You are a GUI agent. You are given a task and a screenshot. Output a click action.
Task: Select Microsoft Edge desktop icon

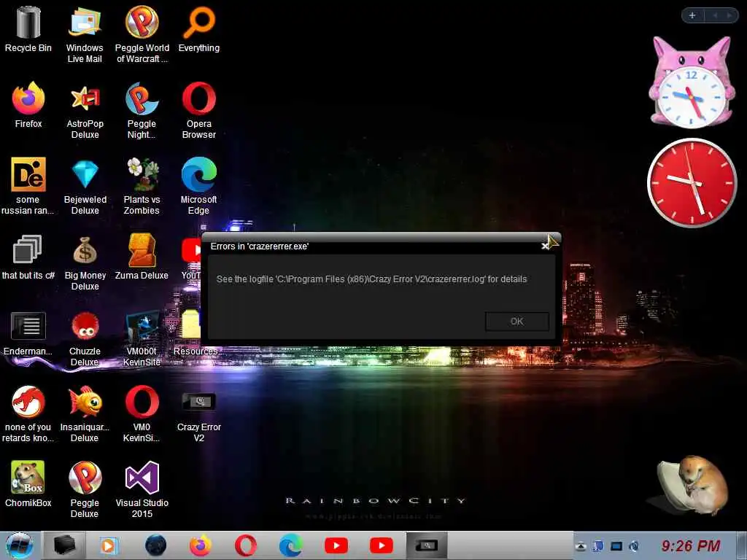coord(198,186)
